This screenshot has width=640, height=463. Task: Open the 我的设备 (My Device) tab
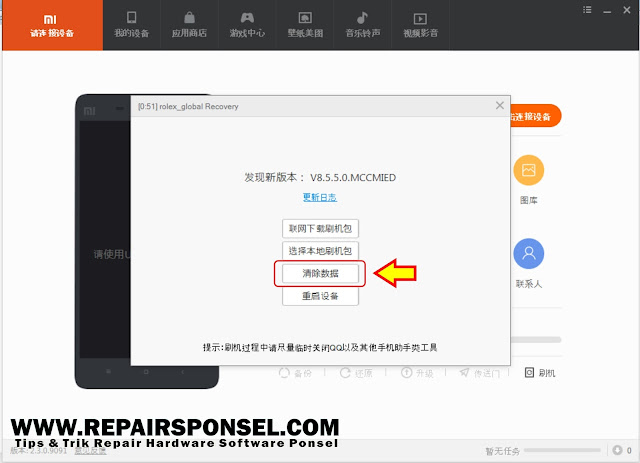(131, 25)
